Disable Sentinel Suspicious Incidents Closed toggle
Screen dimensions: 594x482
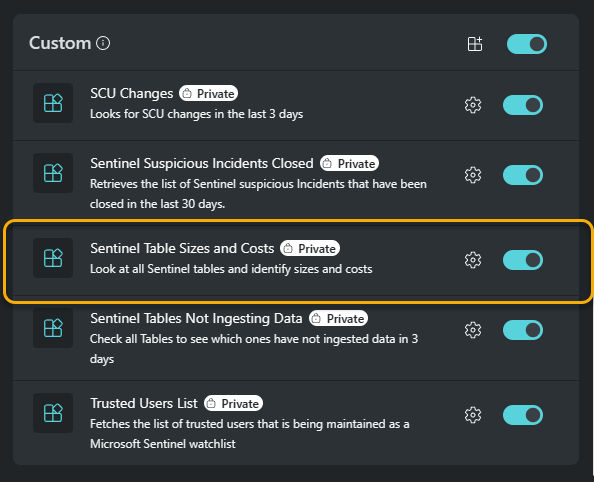click(x=523, y=175)
